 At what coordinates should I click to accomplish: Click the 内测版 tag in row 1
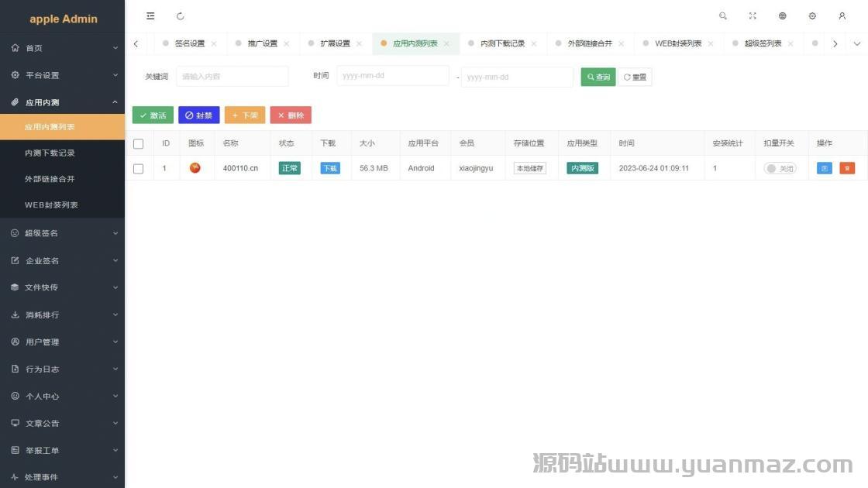[582, 168]
